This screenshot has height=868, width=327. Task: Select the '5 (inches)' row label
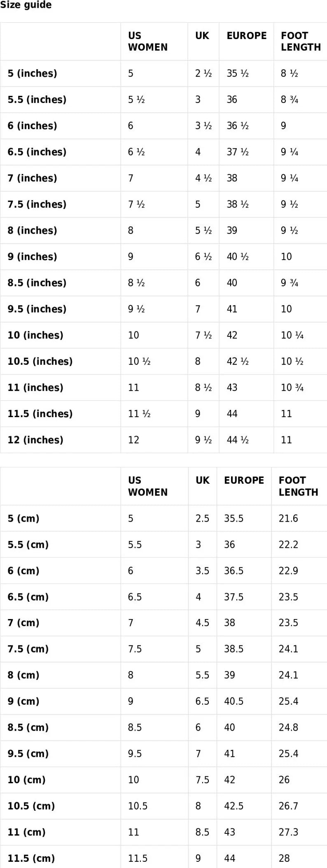click(x=32, y=74)
